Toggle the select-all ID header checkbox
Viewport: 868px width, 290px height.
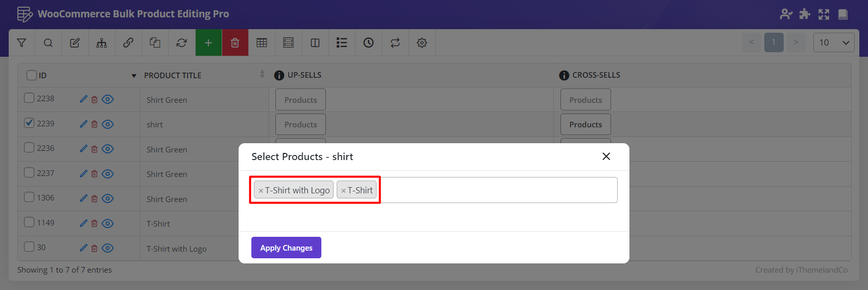click(x=32, y=75)
